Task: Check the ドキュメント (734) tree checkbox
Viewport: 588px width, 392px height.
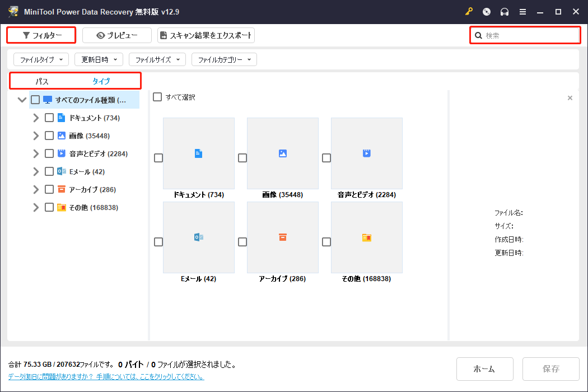Action: click(x=49, y=118)
